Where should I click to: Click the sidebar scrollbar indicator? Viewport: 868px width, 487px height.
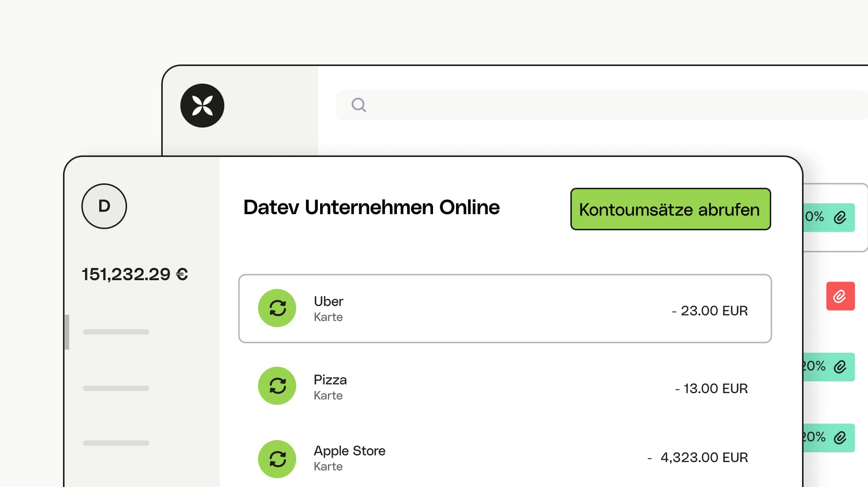tap(67, 332)
